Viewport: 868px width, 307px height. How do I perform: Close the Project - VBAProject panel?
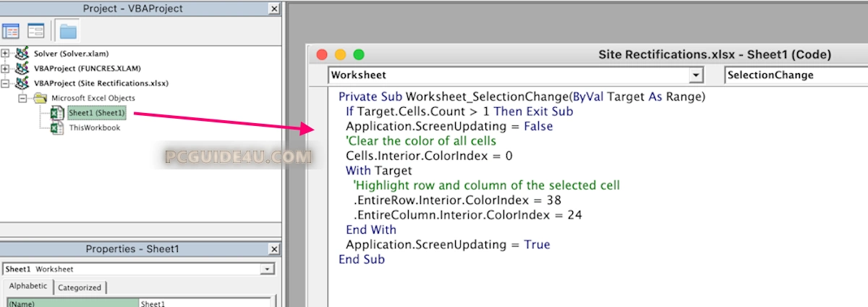273,9
